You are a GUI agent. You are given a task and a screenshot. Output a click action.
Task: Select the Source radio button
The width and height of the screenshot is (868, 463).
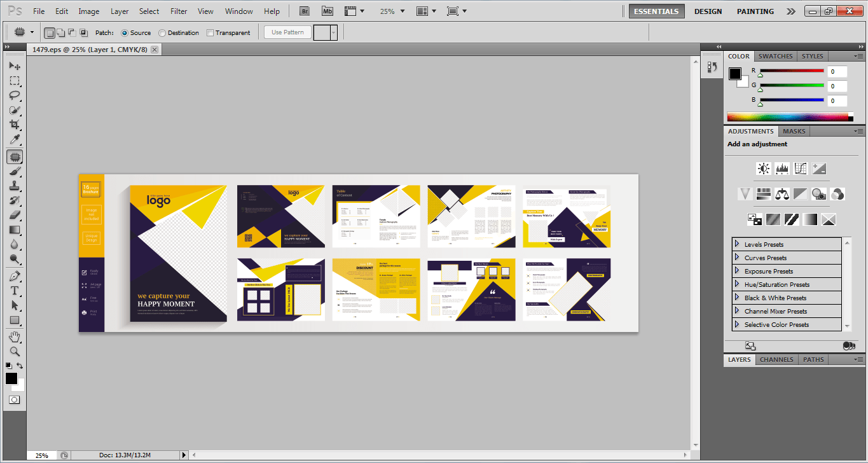point(125,33)
